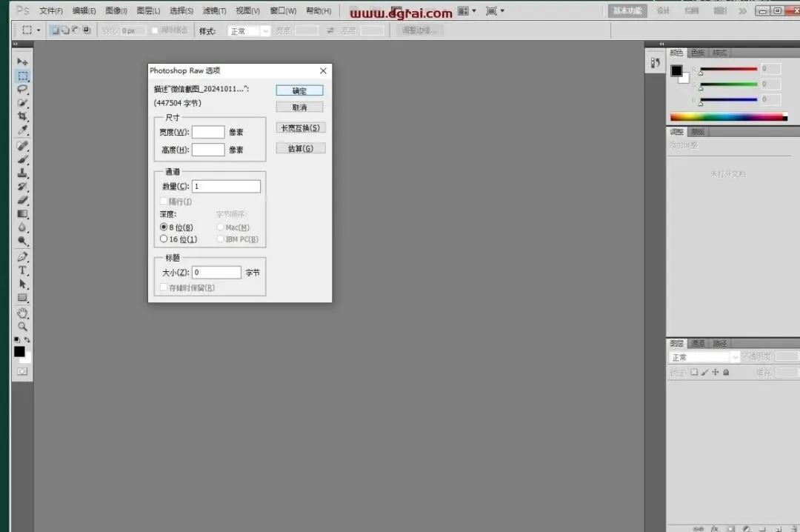The width and height of the screenshot is (800, 532).
Task: Select the Quick Selection tool
Action: 22,103
